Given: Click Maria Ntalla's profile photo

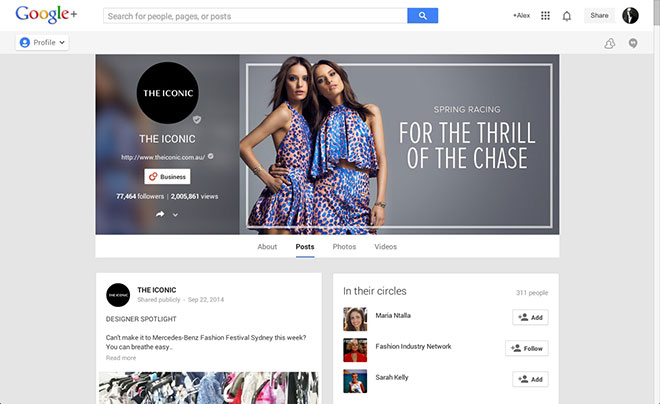Looking at the screenshot, I should (355, 319).
